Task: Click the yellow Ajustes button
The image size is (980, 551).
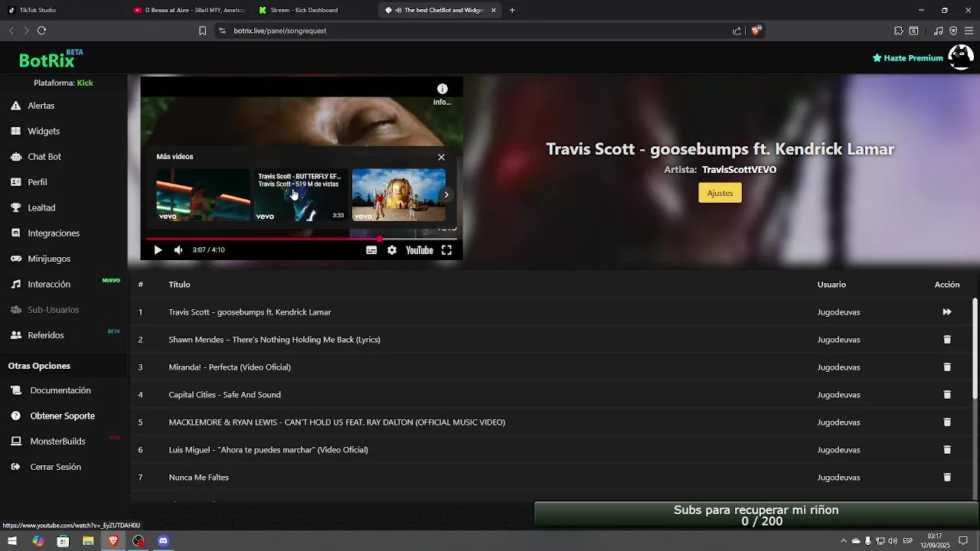Action: (x=720, y=193)
